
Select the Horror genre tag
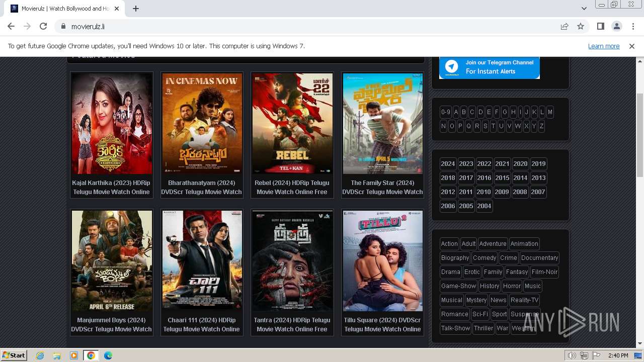pos(512,286)
